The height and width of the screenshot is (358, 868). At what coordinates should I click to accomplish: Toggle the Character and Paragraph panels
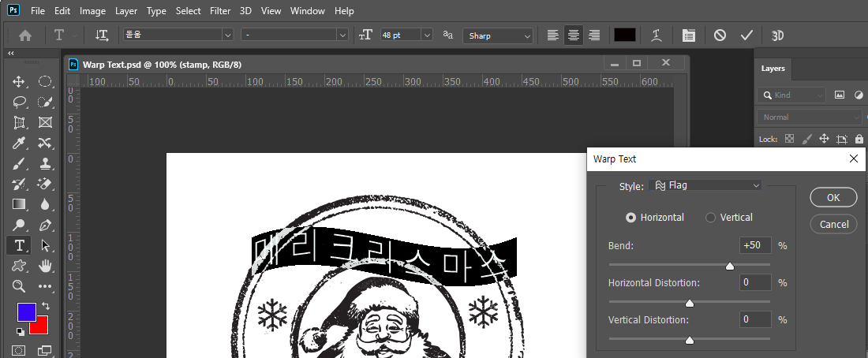tap(688, 35)
